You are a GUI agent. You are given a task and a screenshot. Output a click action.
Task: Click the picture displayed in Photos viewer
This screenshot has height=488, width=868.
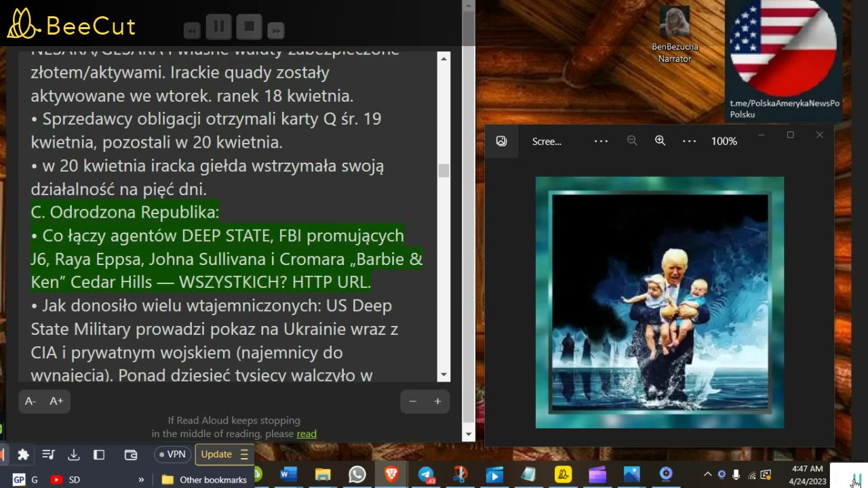click(660, 302)
